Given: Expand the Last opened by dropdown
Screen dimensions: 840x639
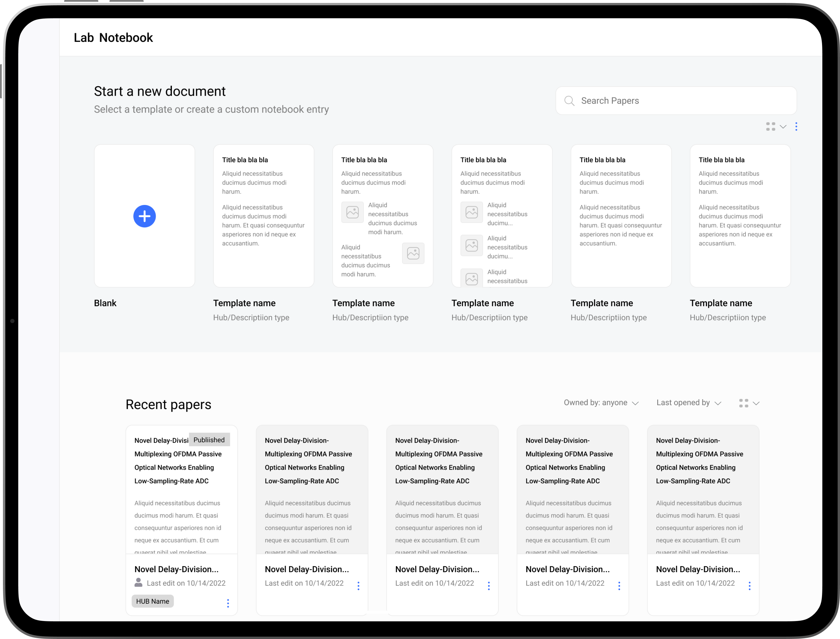Looking at the screenshot, I should pos(688,403).
